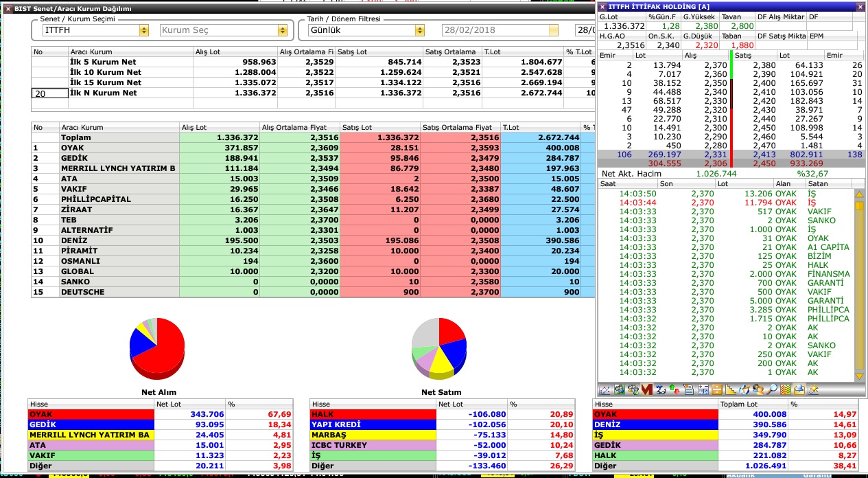Click the GEDİK row in Toplam Lot table
Image resolution: width=868 pixels, height=478 pixels.
coord(725,445)
